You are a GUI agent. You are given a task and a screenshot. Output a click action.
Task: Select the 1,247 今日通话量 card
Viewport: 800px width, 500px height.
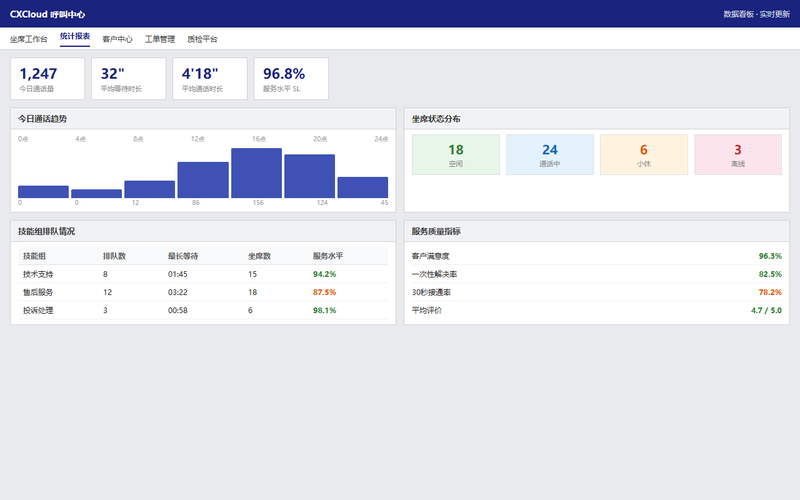pyautogui.click(x=47, y=79)
